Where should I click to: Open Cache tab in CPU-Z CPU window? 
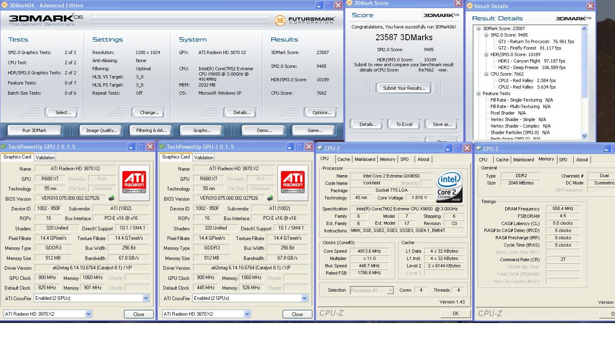343,159
